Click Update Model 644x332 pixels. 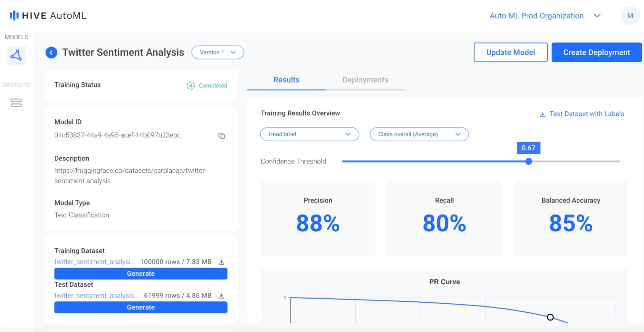(510, 52)
